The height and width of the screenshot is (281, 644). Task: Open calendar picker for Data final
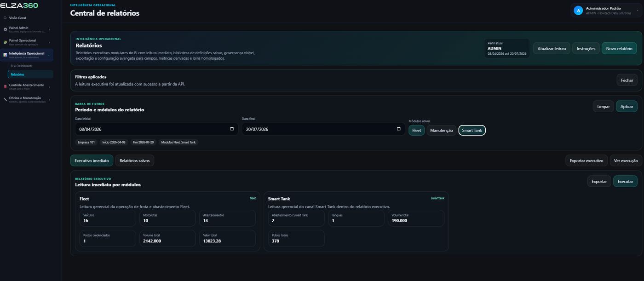(x=399, y=129)
